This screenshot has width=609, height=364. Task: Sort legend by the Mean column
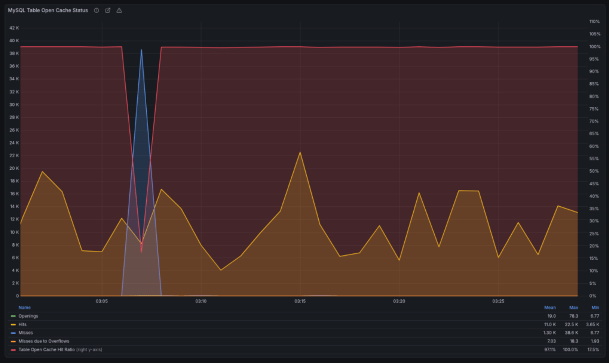pos(550,307)
